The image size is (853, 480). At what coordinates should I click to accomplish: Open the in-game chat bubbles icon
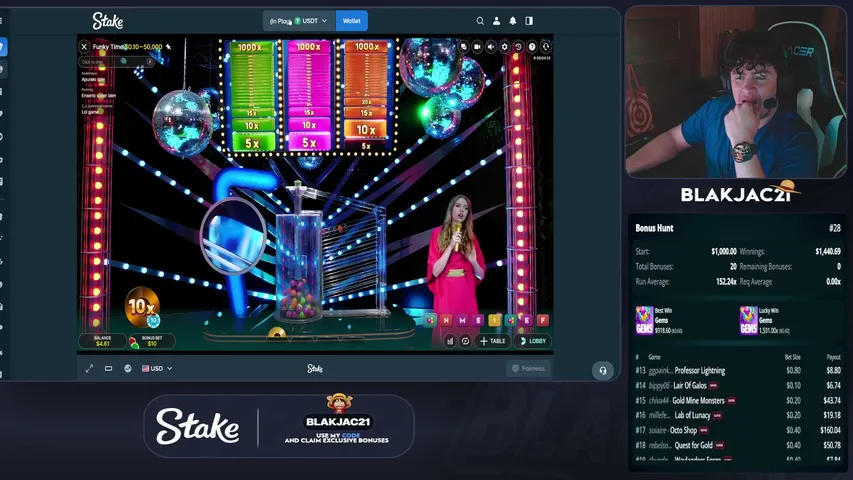464,47
